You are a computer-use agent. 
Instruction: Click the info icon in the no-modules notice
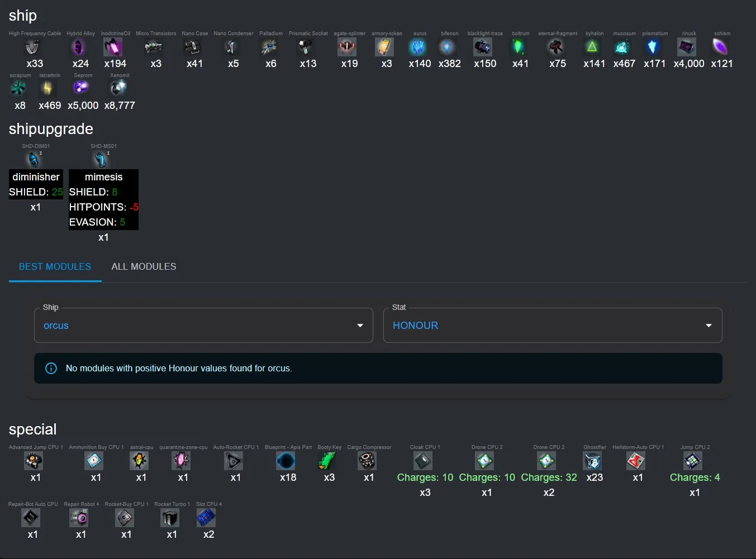click(x=51, y=368)
